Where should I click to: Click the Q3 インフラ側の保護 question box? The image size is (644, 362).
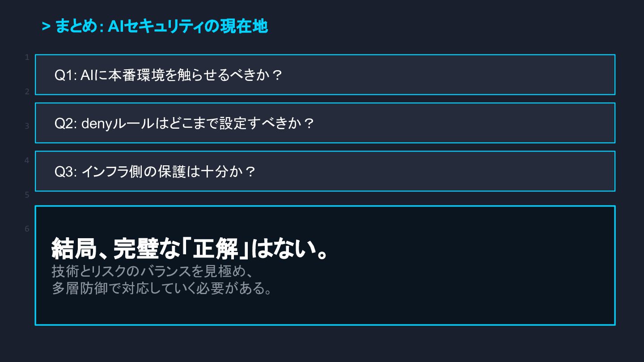[325, 171]
